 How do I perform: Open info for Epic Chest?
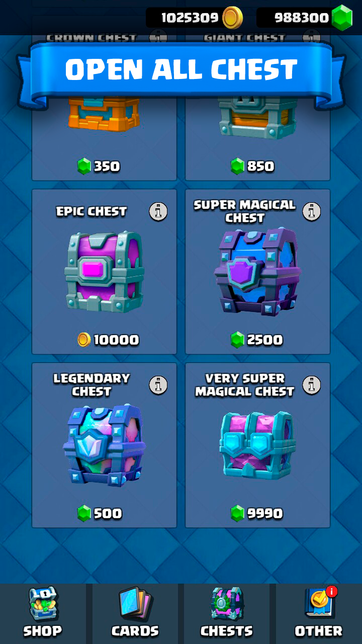tap(158, 212)
